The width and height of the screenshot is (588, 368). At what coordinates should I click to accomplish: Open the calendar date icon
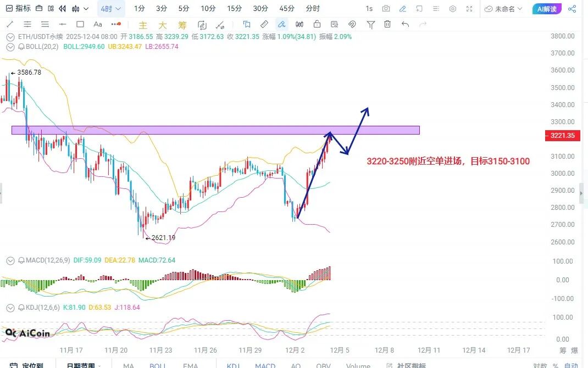point(39,8)
